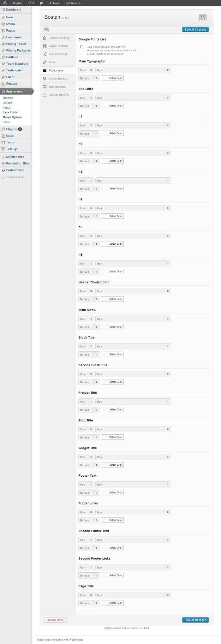221x644 pixels.
Task: Enable Auto Update Google Fonts List checkbox
Action: tap(82, 47)
